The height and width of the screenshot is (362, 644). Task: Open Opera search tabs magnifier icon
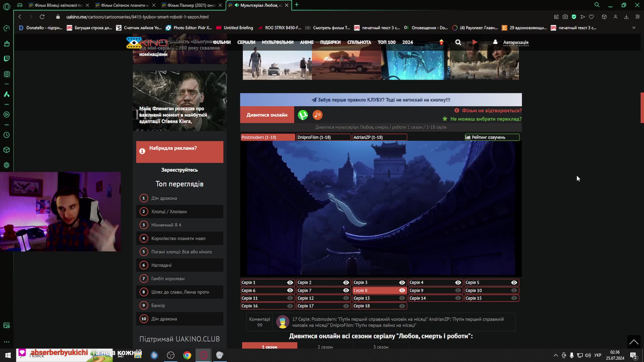597,5
